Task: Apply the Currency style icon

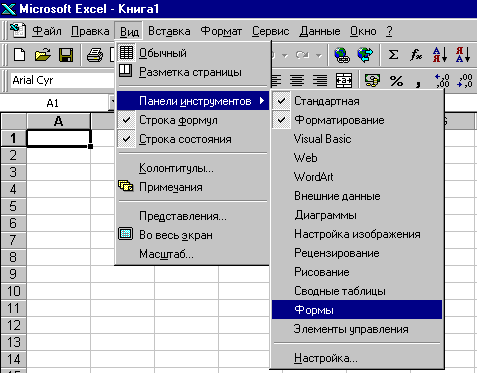Action: [373, 80]
